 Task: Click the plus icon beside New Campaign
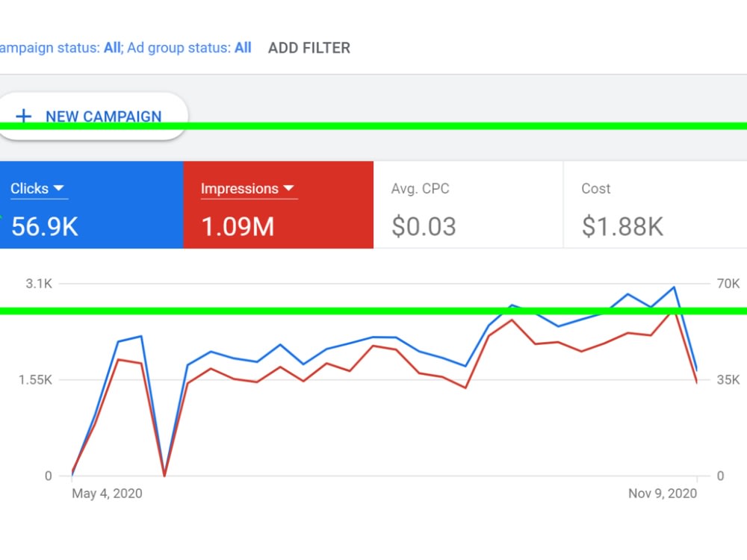[23, 116]
